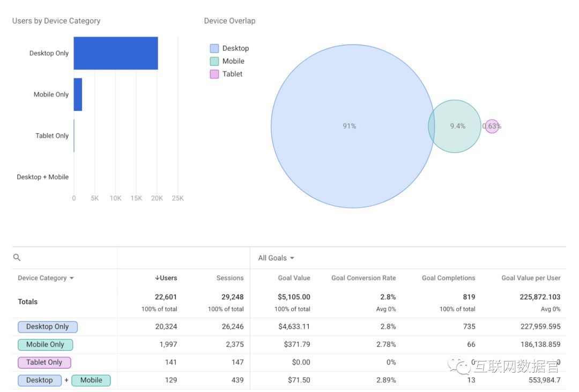Expand the Device Category column dropdown
579x392 pixels.
click(x=46, y=278)
